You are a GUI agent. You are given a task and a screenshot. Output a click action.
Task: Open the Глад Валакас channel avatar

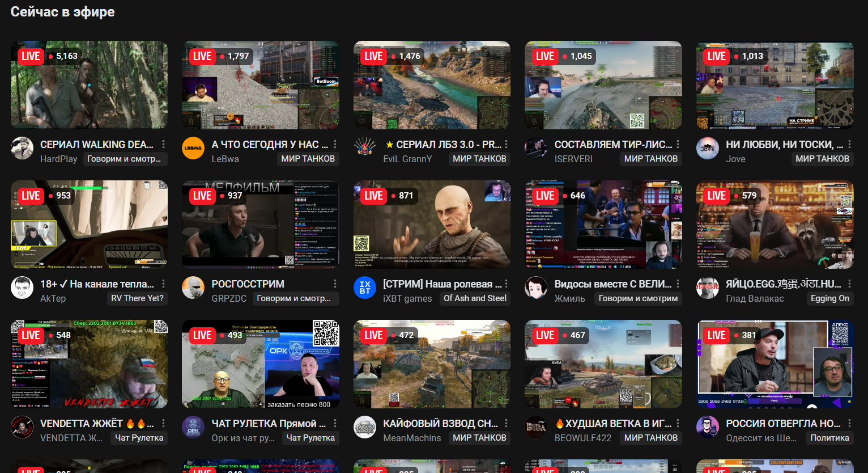(708, 288)
